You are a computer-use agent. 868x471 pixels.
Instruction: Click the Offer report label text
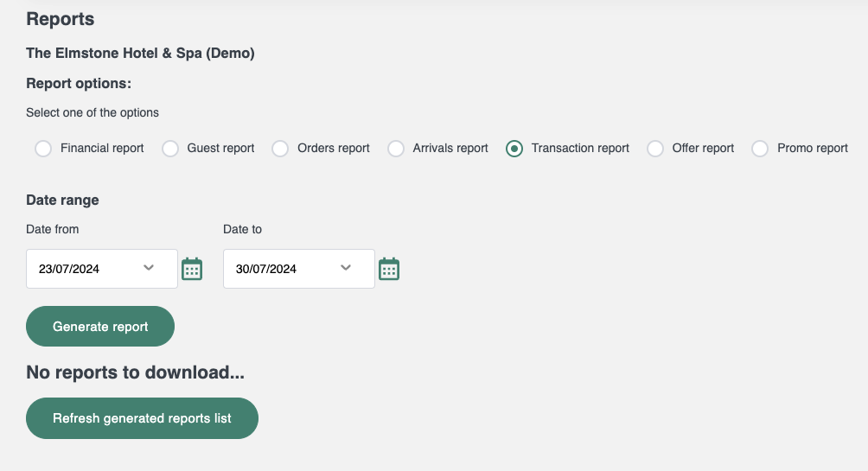click(703, 149)
